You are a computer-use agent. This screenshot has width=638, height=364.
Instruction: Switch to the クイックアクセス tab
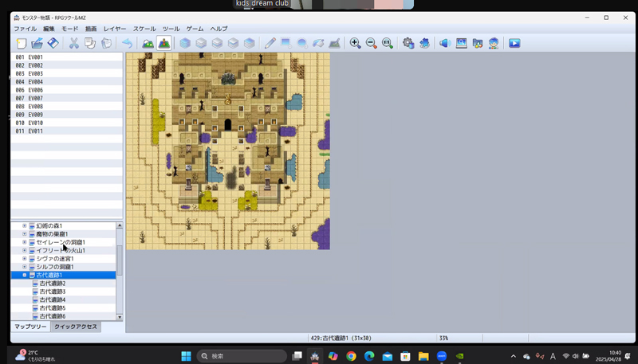click(76, 327)
